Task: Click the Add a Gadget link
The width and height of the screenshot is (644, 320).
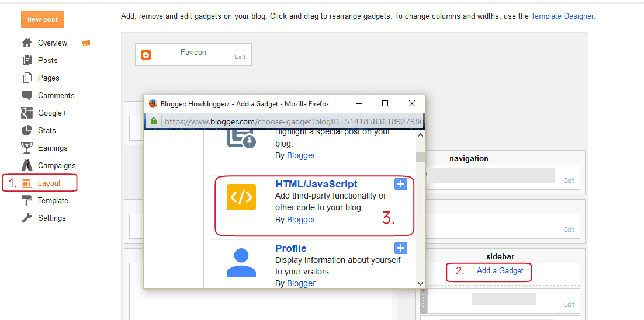Action: 500,270
